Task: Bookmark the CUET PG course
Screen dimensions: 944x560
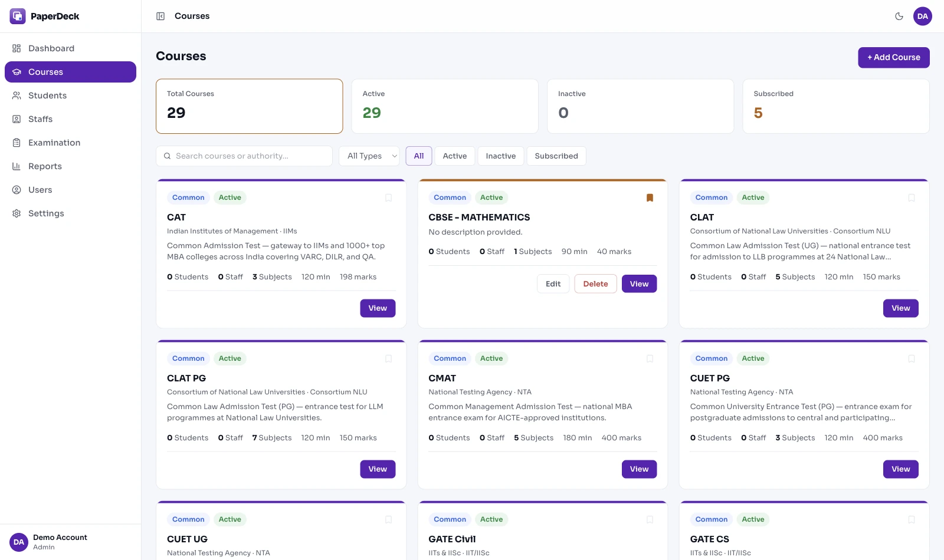Action: pyautogui.click(x=912, y=358)
